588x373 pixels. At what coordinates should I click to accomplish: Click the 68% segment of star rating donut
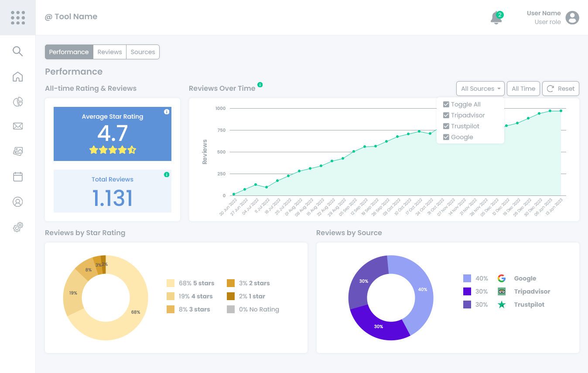136,312
